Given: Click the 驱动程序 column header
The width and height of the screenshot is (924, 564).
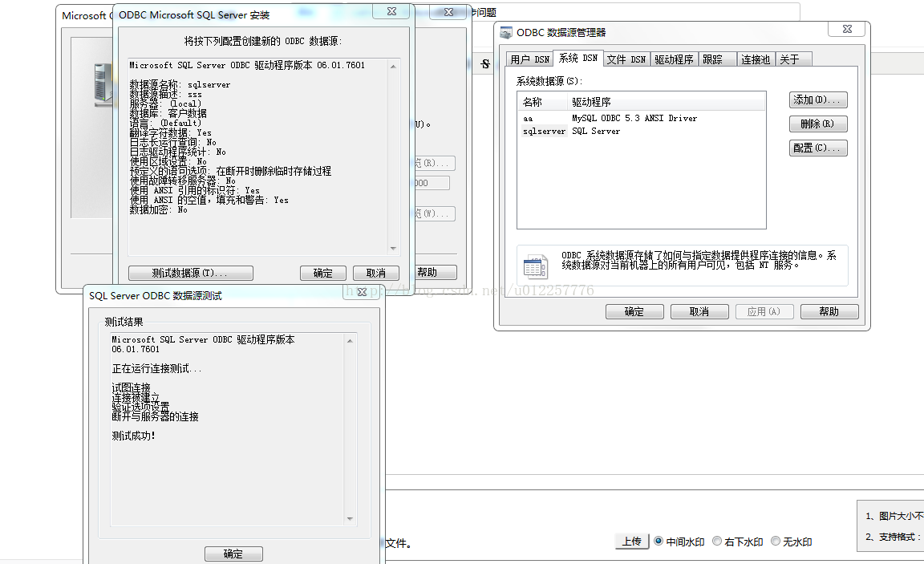Looking at the screenshot, I should coord(667,102).
